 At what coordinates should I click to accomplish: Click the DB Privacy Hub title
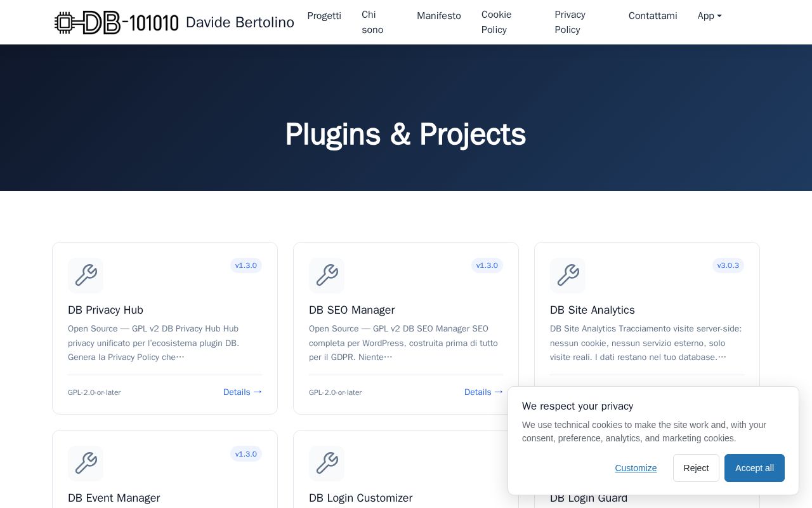(105, 310)
